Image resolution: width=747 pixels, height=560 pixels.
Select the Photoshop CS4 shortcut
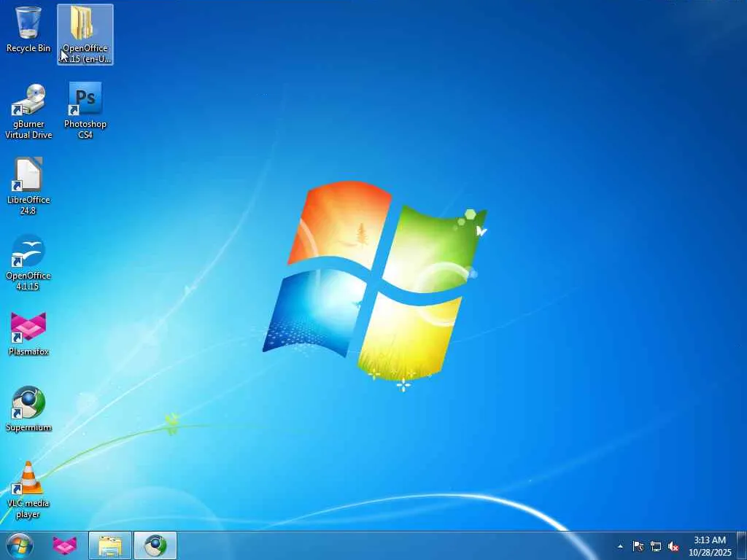click(85, 111)
